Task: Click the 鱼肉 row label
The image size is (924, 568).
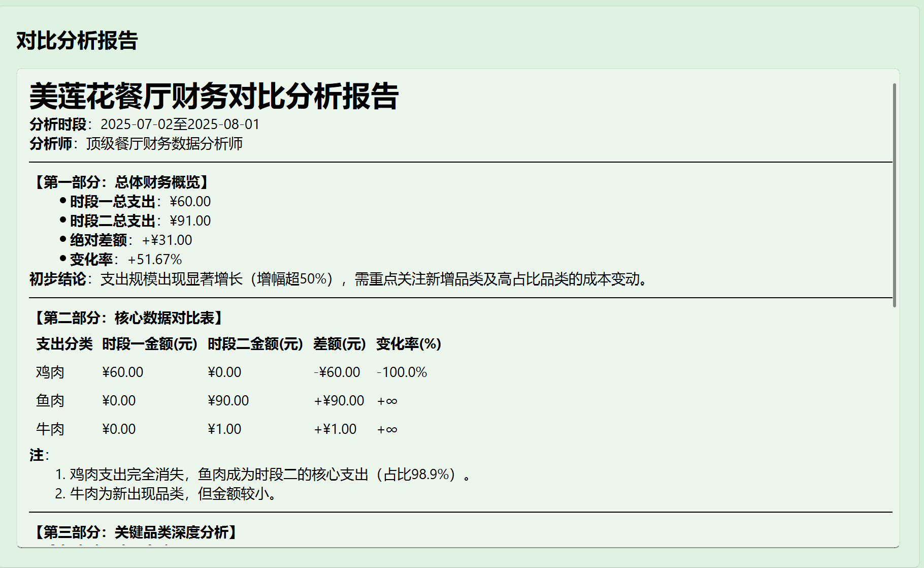Action: coord(50,401)
